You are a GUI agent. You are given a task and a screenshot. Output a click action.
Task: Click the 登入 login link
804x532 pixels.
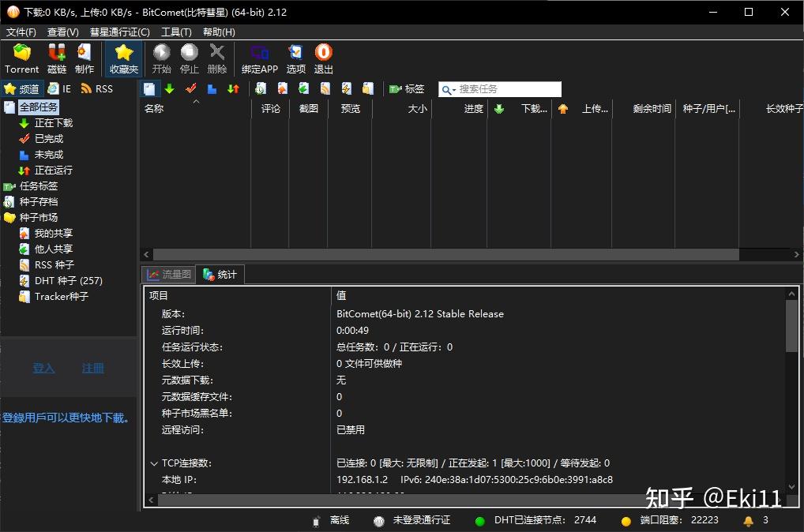[43, 368]
